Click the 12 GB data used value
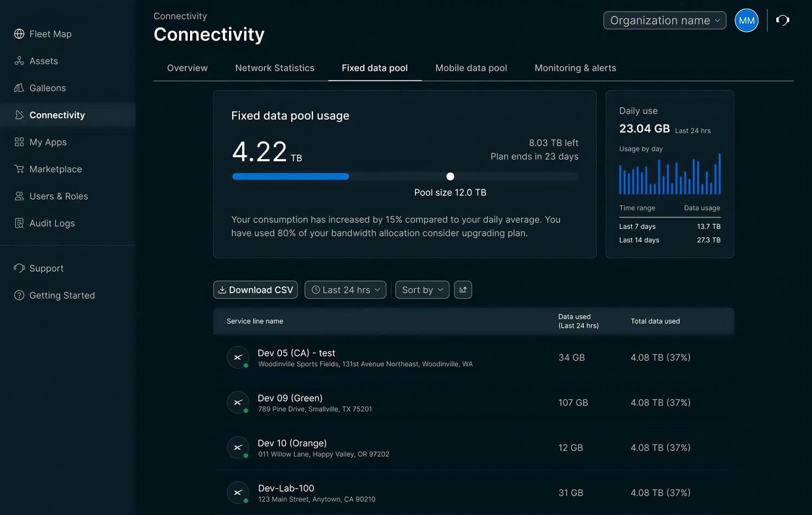The height and width of the screenshot is (515, 812). click(571, 448)
